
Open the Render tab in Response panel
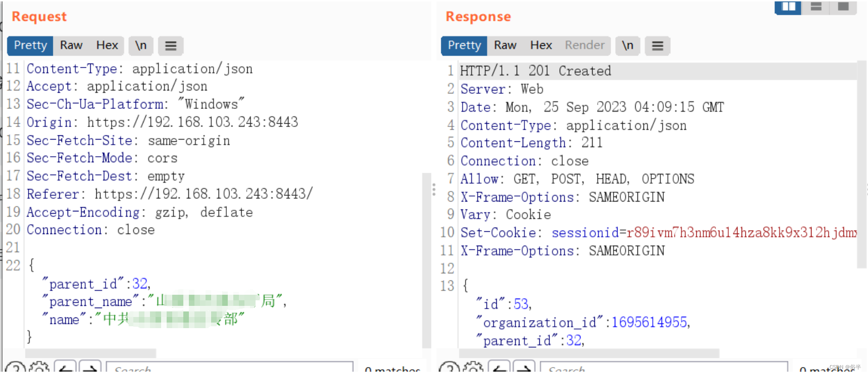pyautogui.click(x=585, y=45)
